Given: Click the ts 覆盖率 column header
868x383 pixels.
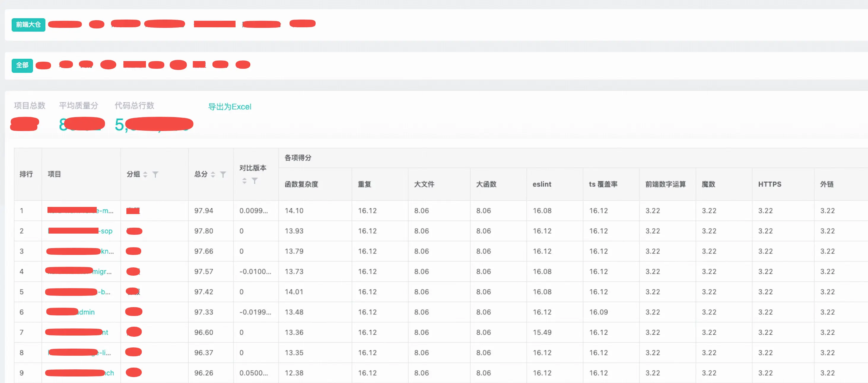Looking at the screenshot, I should [x=603, y=184].
